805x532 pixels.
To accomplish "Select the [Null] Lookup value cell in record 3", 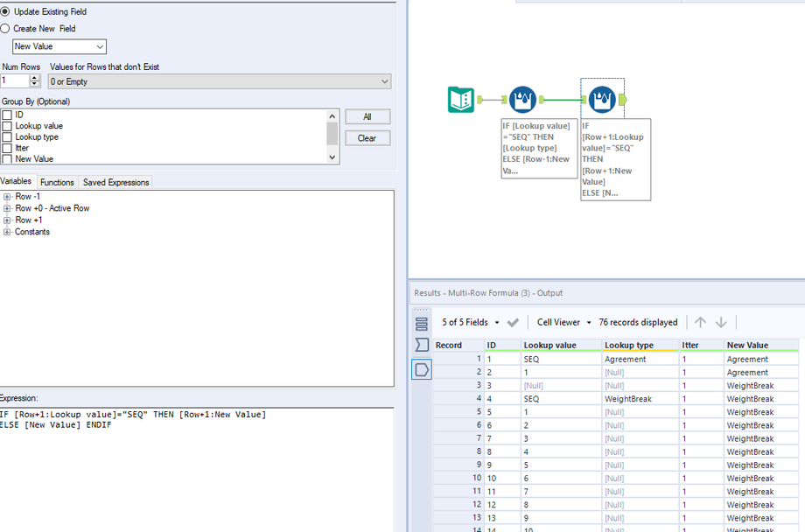I will (x=561, y=386).
